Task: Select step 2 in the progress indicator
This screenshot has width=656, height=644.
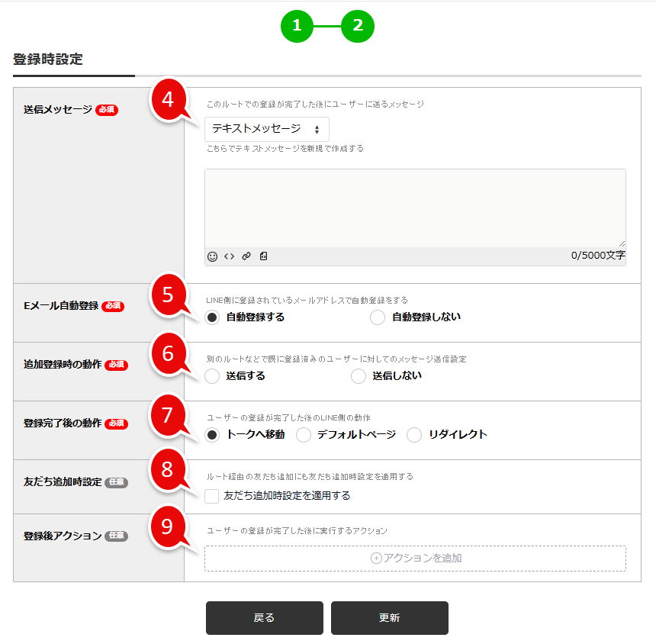Action: (359, 26)
